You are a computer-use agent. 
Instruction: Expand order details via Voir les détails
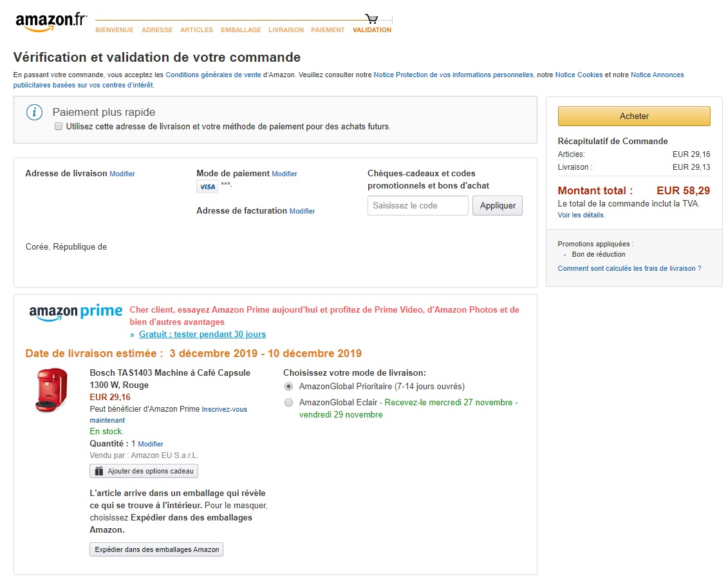(581, 215)
